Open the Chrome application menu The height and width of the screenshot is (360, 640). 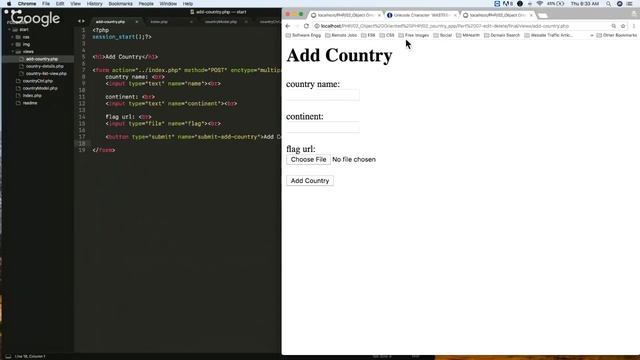coord(27,4)
